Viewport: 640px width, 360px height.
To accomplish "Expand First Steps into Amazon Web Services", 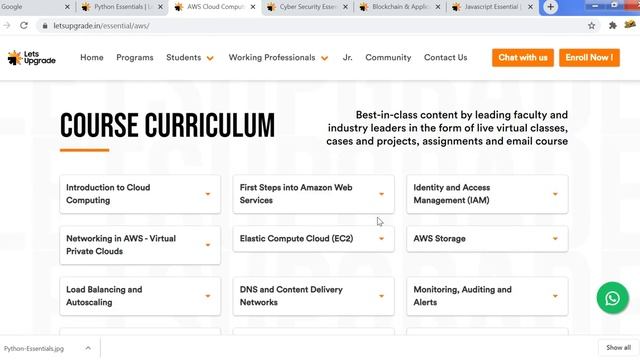I will point(313,194).
